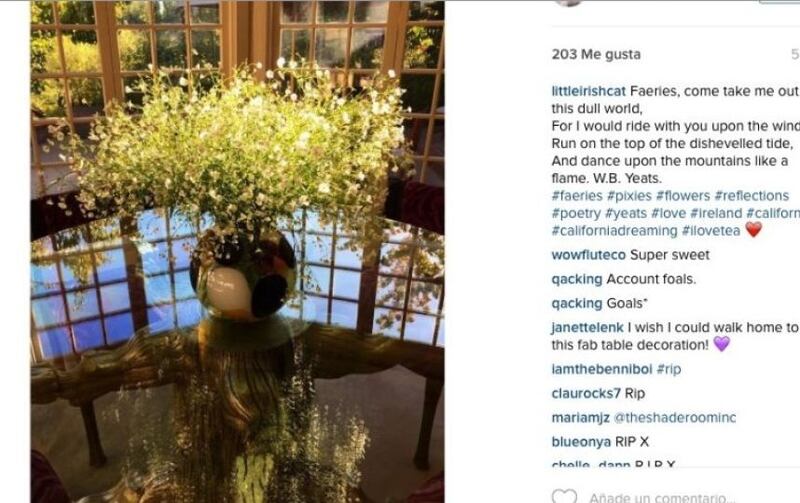
Task: Open the claurocks7 user profile
Action: (x=586, y=394)
